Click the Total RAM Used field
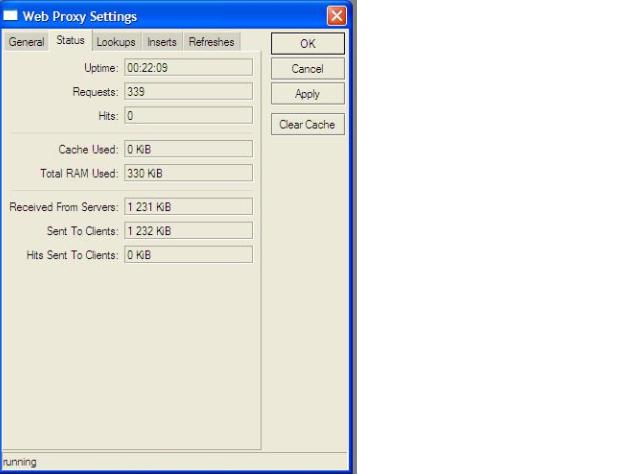 coord(189,173)
